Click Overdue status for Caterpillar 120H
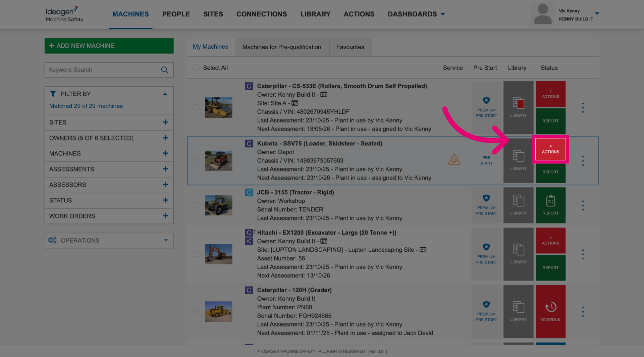 click(550, 311)
